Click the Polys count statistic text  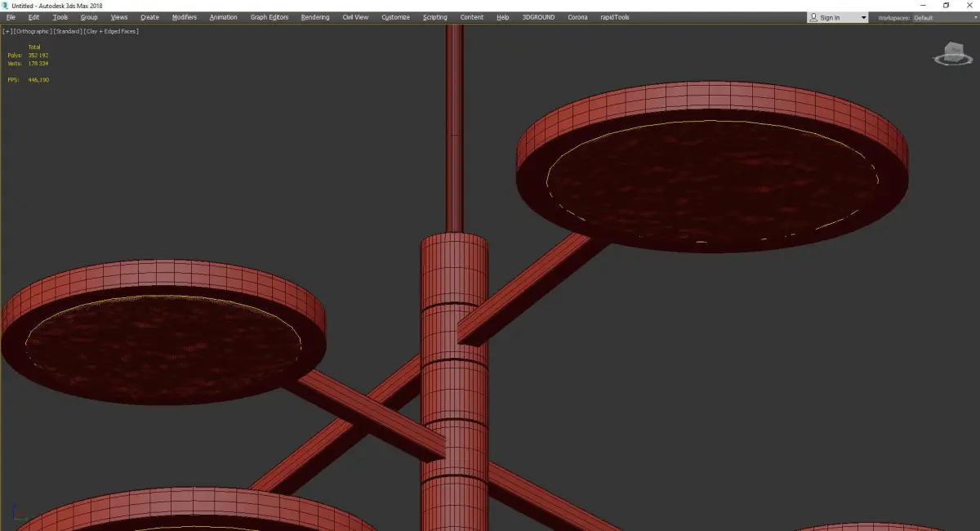pyautogui.click(x=28, y=55)
